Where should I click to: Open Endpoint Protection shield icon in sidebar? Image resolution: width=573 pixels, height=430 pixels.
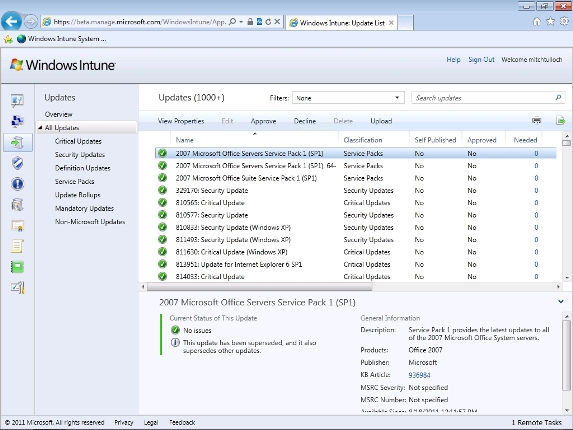click(17, 163)
